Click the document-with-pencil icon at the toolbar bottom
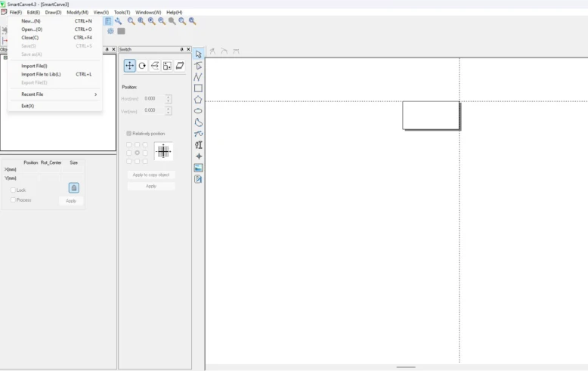The width and height of the screenshot is (588, 371). (x=198, y=179)
